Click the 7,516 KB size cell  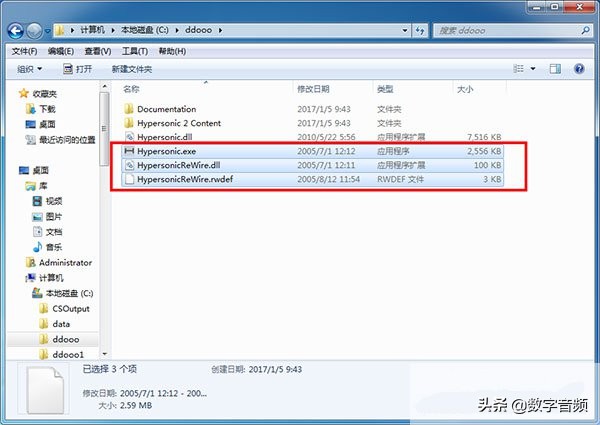click(484, 137)
